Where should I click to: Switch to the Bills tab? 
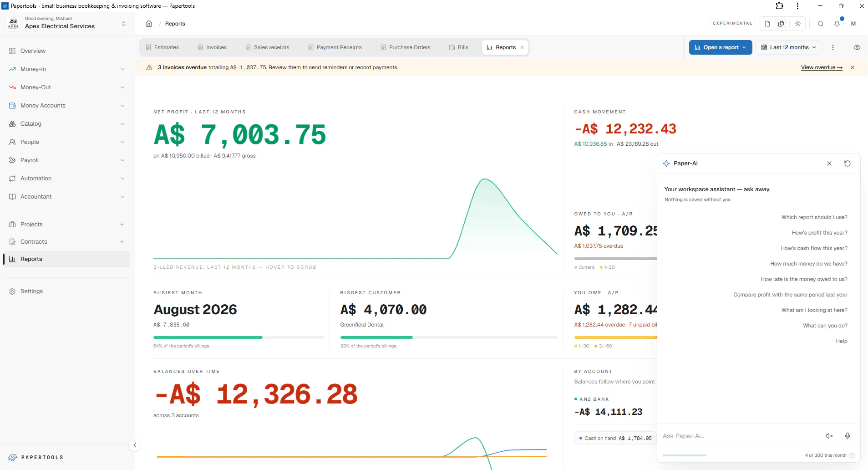(x=459, y=47)
